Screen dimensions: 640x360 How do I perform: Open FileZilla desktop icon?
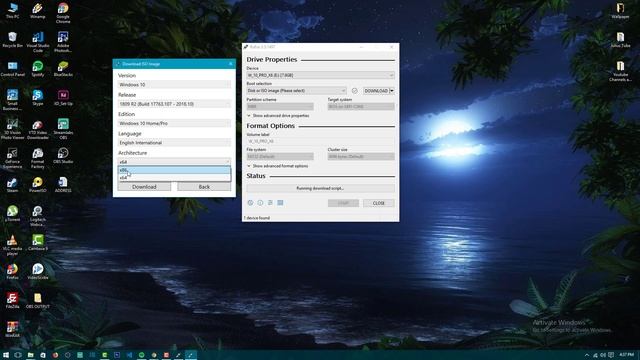click(x=12, y=301)
